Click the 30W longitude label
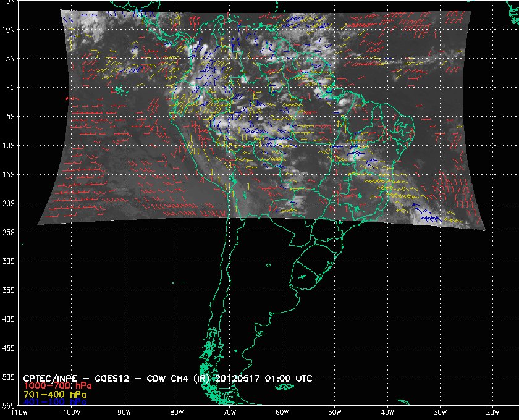519x420 pixels. (440, 413)
